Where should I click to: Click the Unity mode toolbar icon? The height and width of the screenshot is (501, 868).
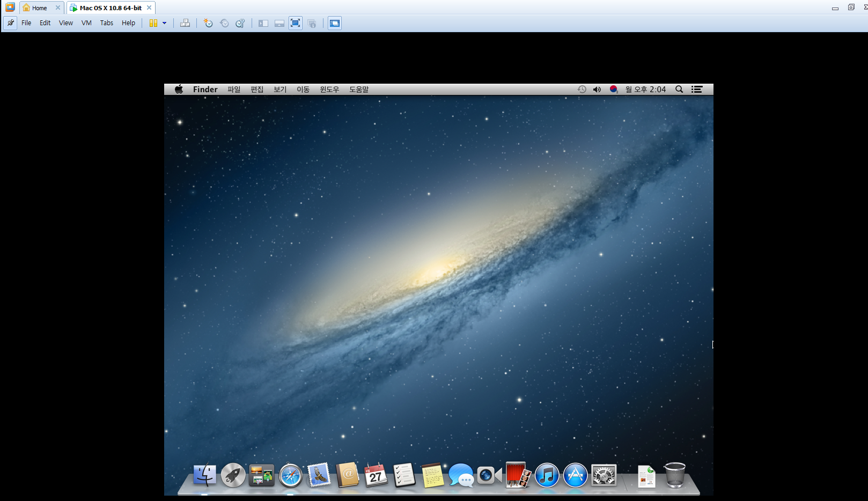[312, 23]
